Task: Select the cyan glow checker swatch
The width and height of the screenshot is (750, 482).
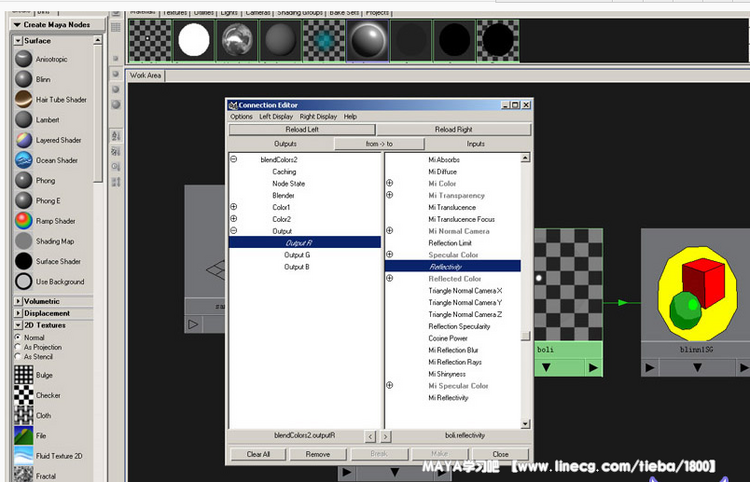Action: (324, 41)
